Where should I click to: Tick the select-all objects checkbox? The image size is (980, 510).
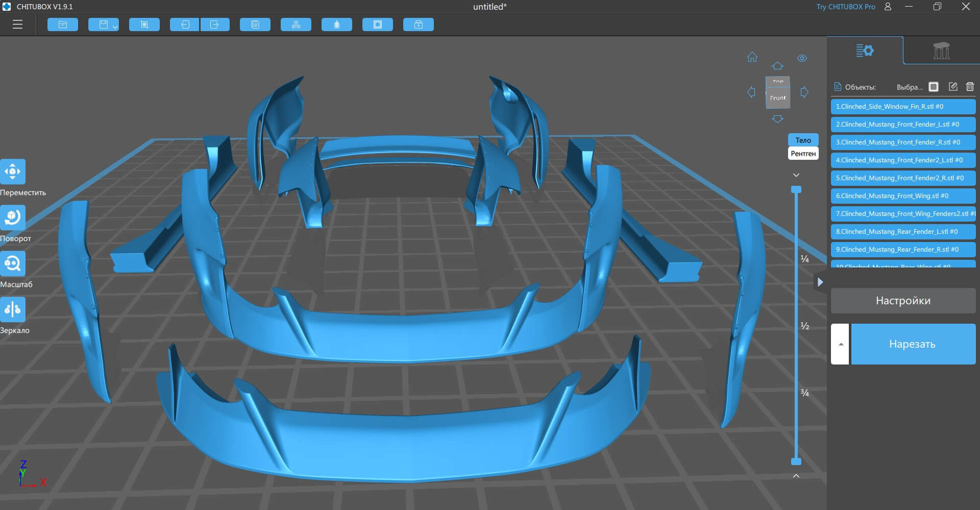[934, 87]
